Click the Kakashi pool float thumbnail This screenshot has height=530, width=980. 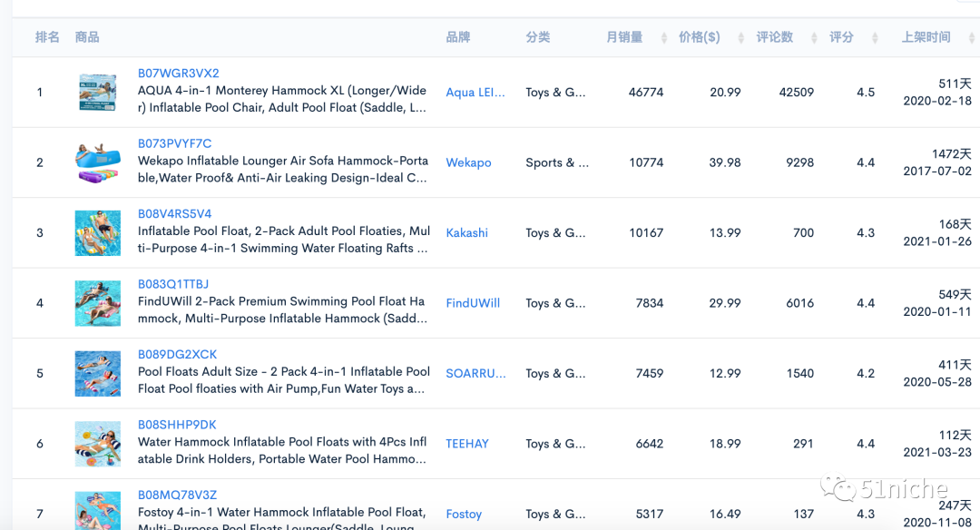tap(97, 233)
